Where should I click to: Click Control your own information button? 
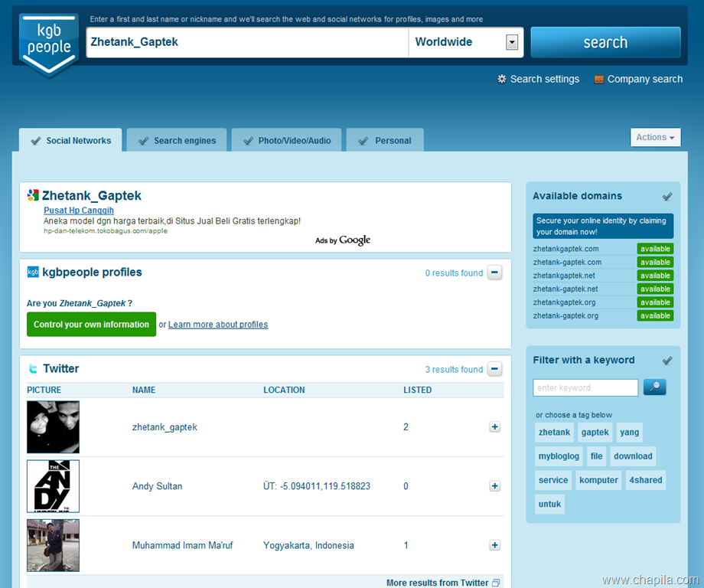[x=92, y=325]
